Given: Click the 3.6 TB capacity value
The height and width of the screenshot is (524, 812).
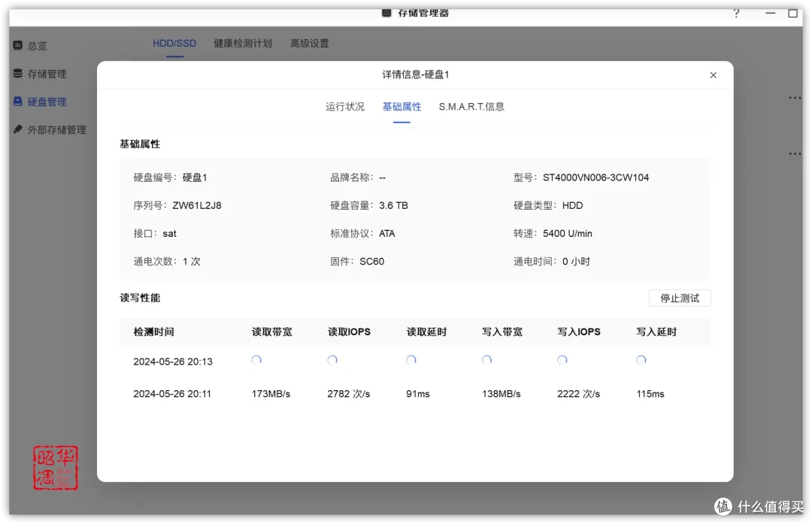Looking at the screenshot, I should point(393,205).
